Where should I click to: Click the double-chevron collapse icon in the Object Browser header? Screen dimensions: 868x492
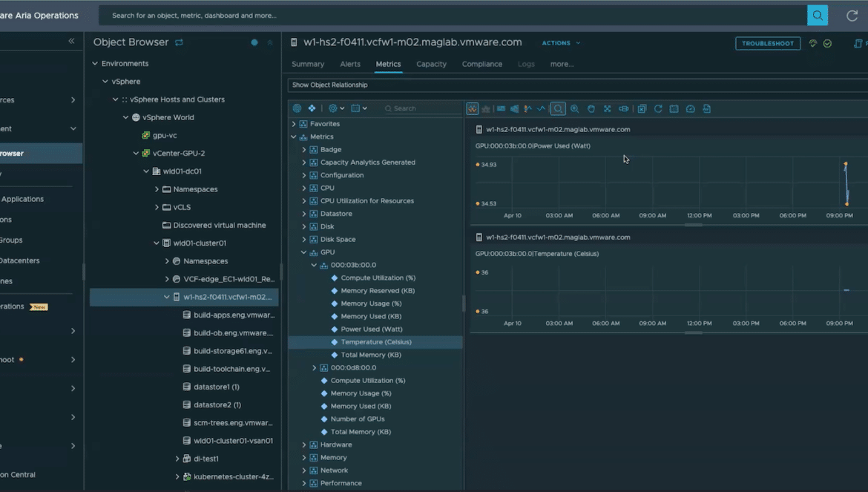tap(270, 42)
